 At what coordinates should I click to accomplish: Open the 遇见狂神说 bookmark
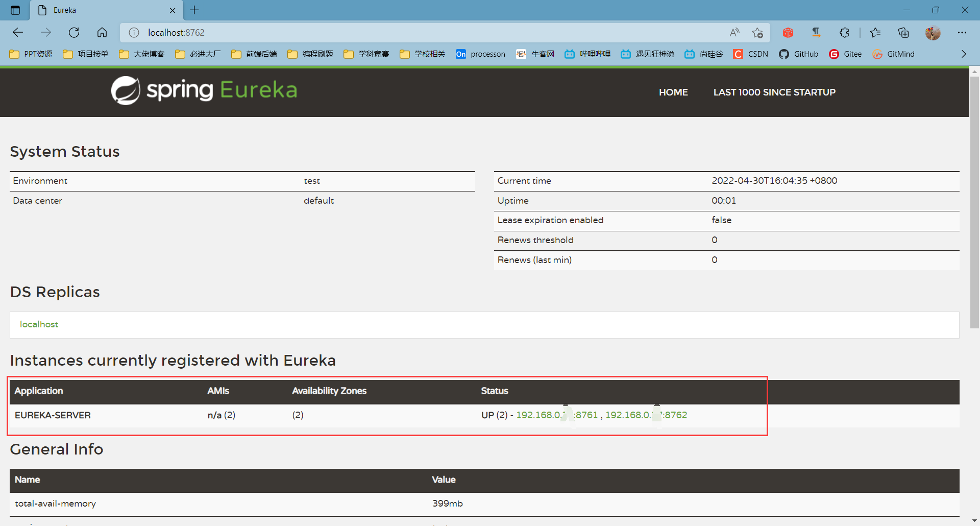pos(647,54)
